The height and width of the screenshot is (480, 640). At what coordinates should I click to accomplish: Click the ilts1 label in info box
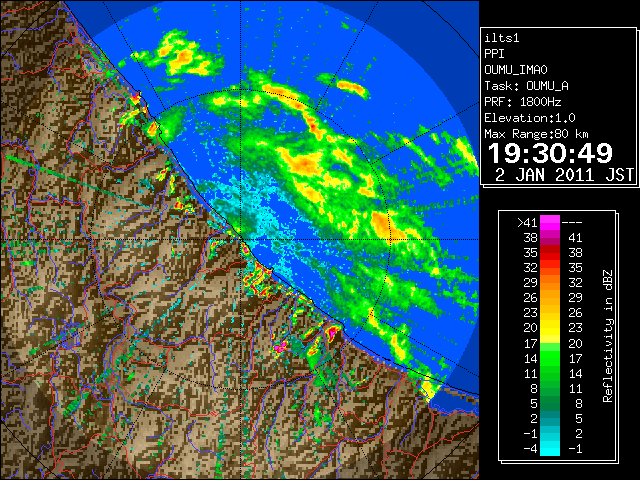[502, 38]
